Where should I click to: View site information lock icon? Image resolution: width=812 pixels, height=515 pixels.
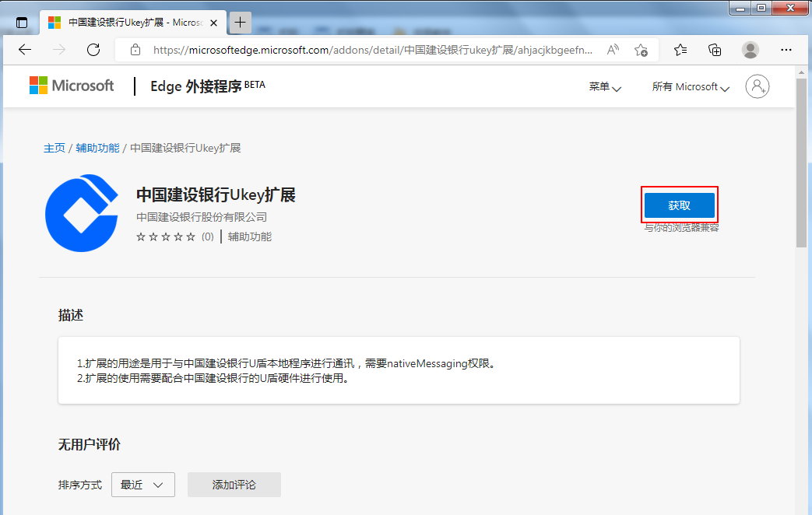(135, 50)
